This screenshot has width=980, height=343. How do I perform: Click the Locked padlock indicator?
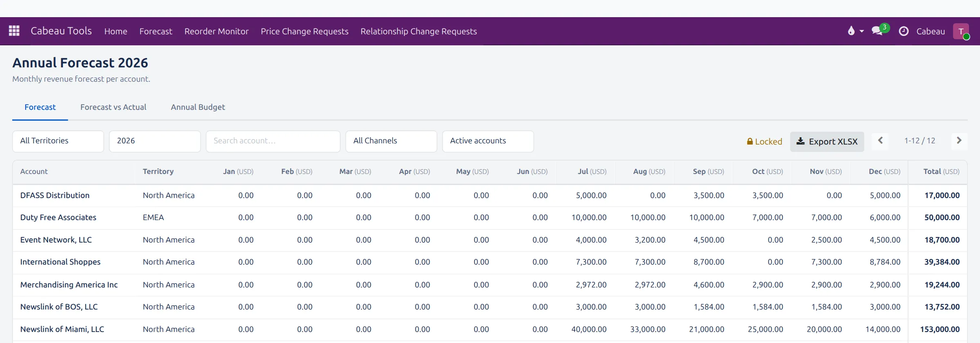pos(764,142)
